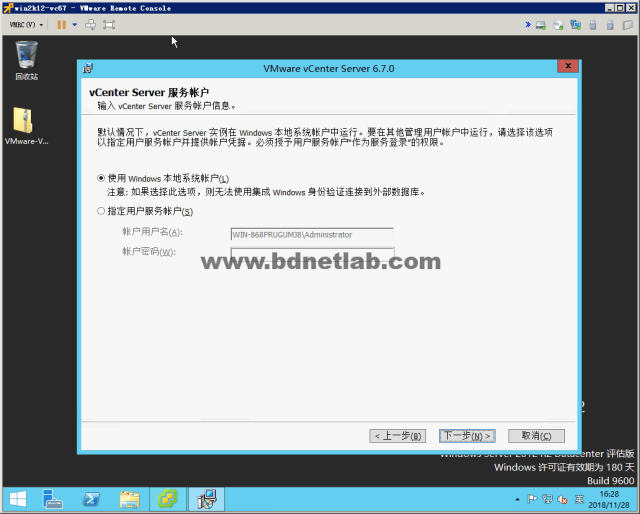Image resolution: width=640 pixels, height=514 pixels.
Task: Click the muted speaker tray icon
Action: click(562, 499)
